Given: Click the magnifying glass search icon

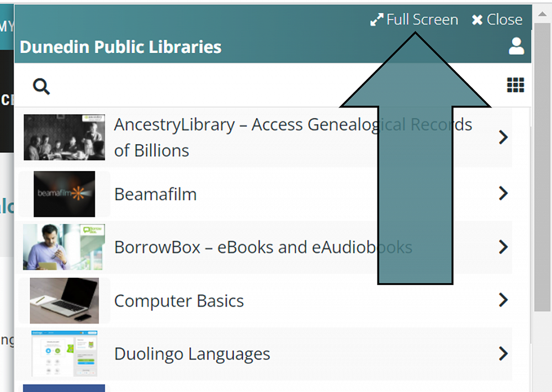Looking at the screenshot, I should [41, 86].
